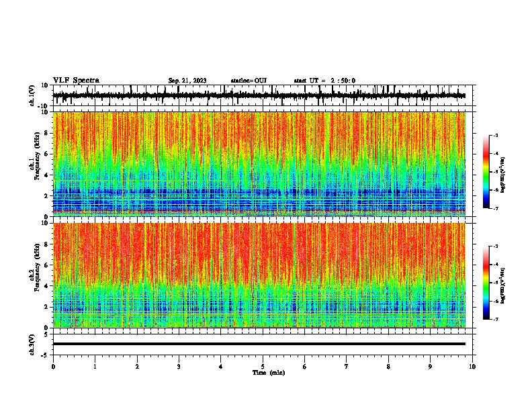Click the "8" kHz tick on ch.1 frequency axis
The width and height of the screenshot is (532, 411).
pyautogui.click(x=46, y=133)
